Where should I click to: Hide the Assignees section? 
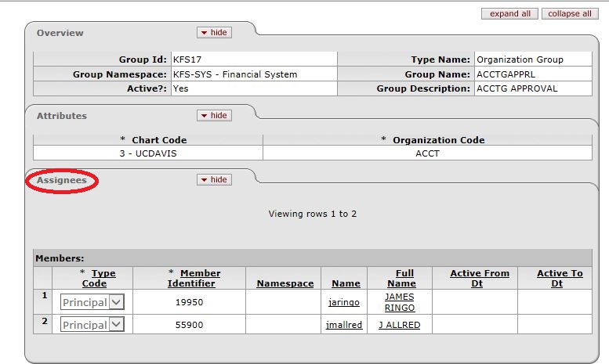214,179
